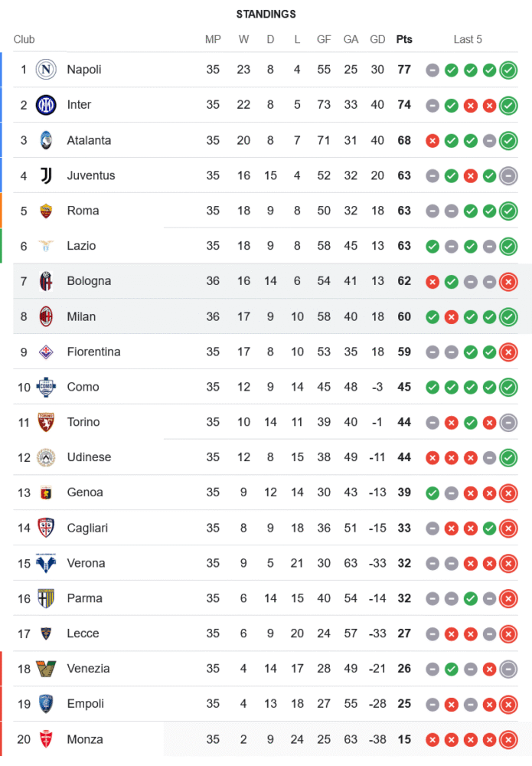The width and height of the screenshot is (532, 766).
Task: Click the Napoli club crest icon
Action: (47, 70)
